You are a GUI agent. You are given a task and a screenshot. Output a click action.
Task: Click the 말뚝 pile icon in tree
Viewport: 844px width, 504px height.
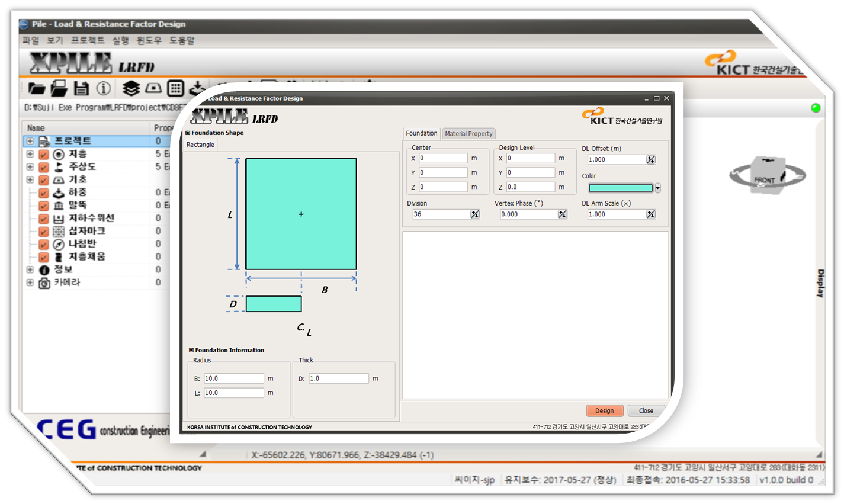point(59,206)
